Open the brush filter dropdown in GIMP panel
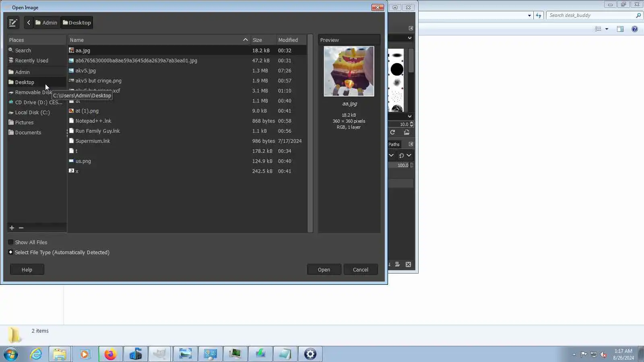The image size is (644, 362). pyautogui.click(x=409, y=38)
